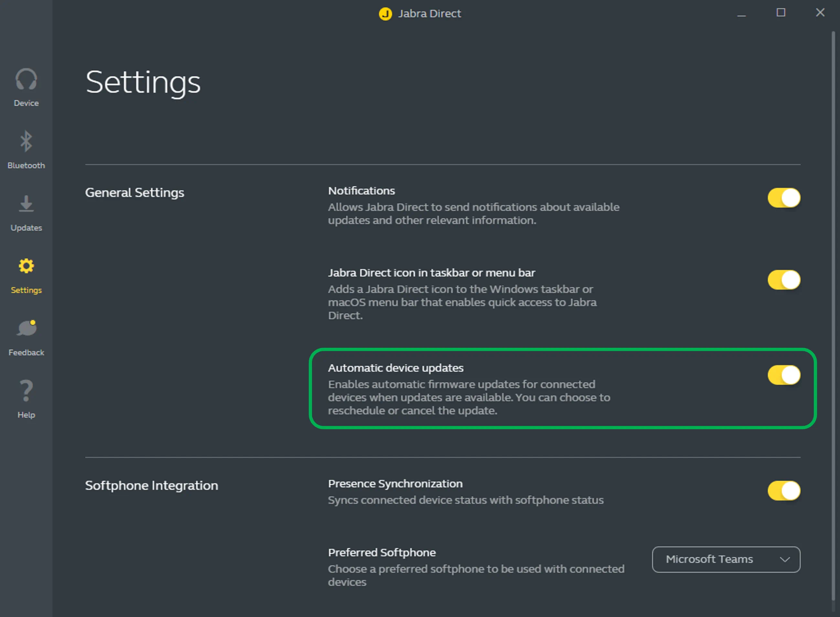
Task: Click the Bluetooth label in sidebar
Action: tap(26, 165)
